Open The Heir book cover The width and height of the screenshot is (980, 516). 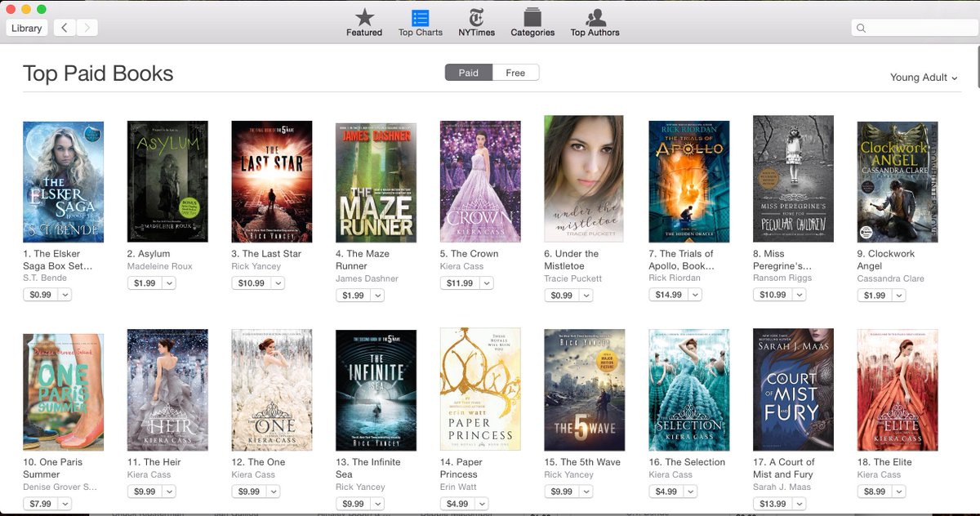tap(167, 390)
